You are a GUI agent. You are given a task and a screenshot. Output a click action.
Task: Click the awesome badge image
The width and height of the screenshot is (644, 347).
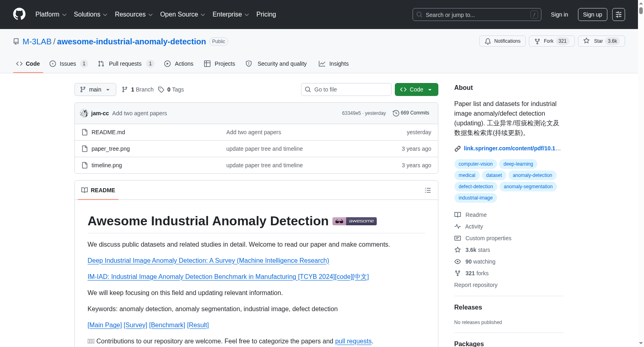tap(355, 221)
